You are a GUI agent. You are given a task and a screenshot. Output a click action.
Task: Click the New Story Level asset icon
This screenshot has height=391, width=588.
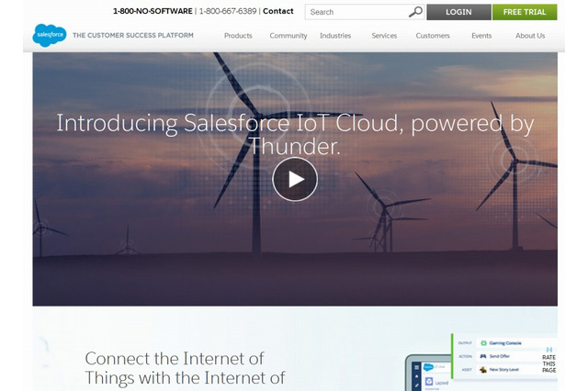pyautogui.click(x=483, y=370)
